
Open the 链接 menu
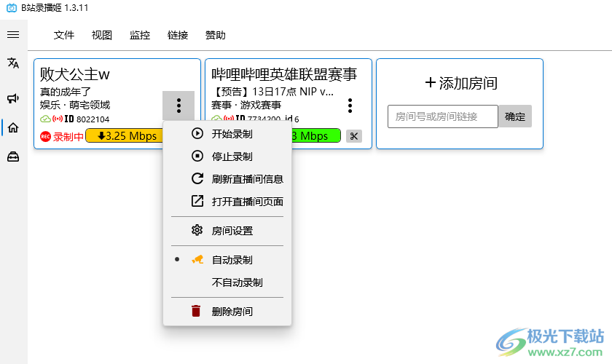(x=178, y=35)
